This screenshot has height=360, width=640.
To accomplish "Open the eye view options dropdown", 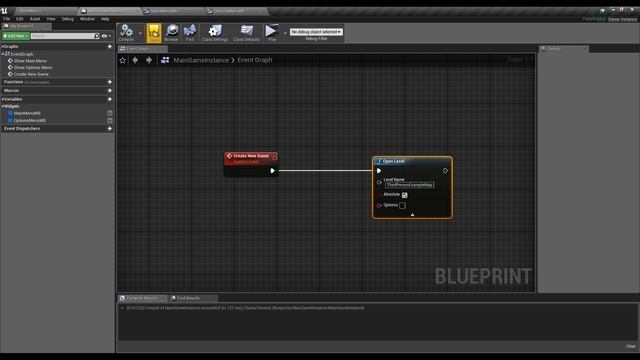I will 106,36.
